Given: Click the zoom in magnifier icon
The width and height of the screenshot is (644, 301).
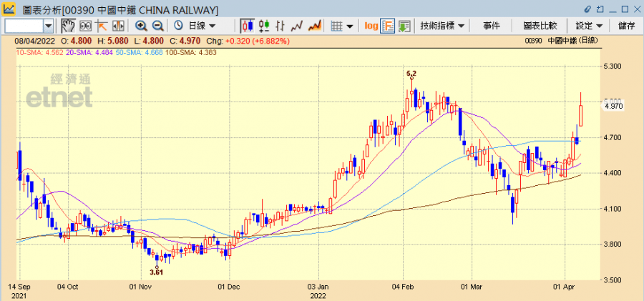Looking at the screenshot, I should (141, 26).
